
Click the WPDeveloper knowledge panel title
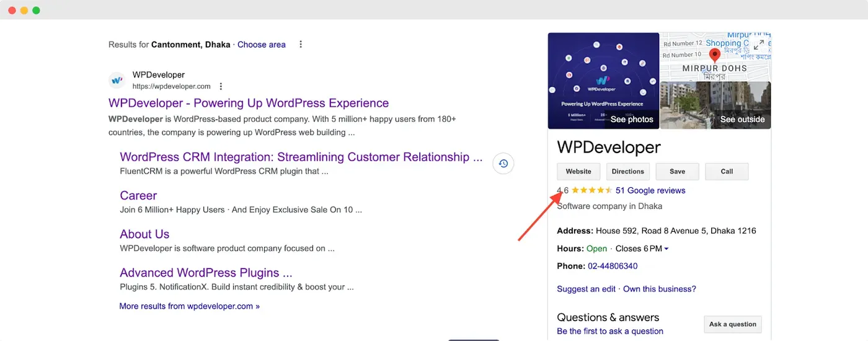point(609,147)
